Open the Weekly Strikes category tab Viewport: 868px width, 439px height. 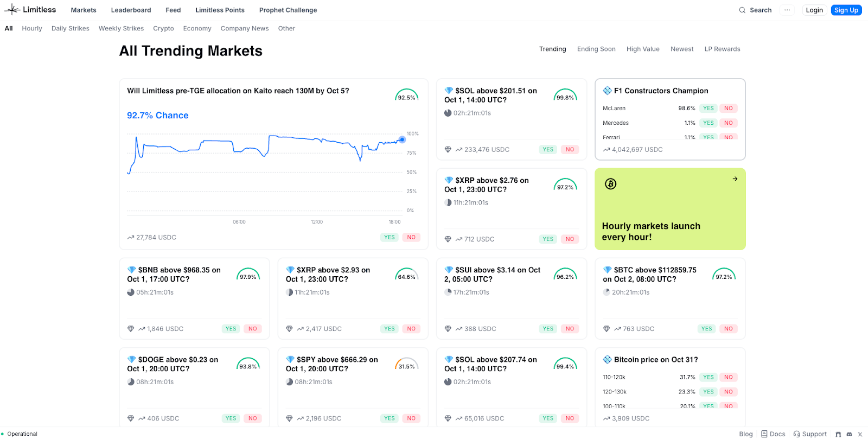click(121, 29)
